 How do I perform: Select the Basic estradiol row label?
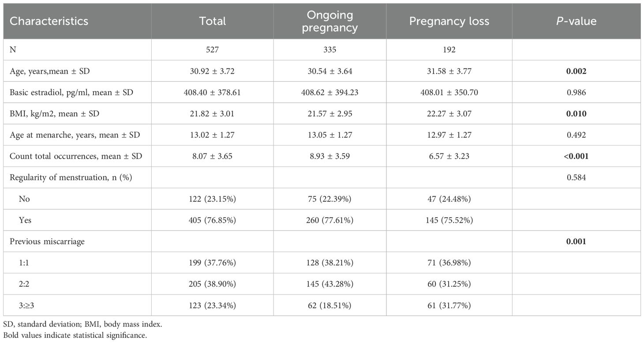(x=71, y=93)
